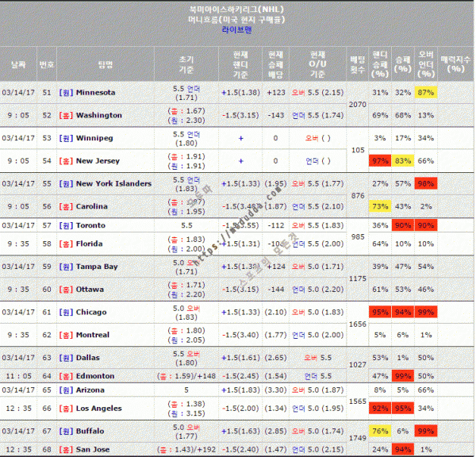
Task: Select the Carolina team name
Action: (92, 206)
